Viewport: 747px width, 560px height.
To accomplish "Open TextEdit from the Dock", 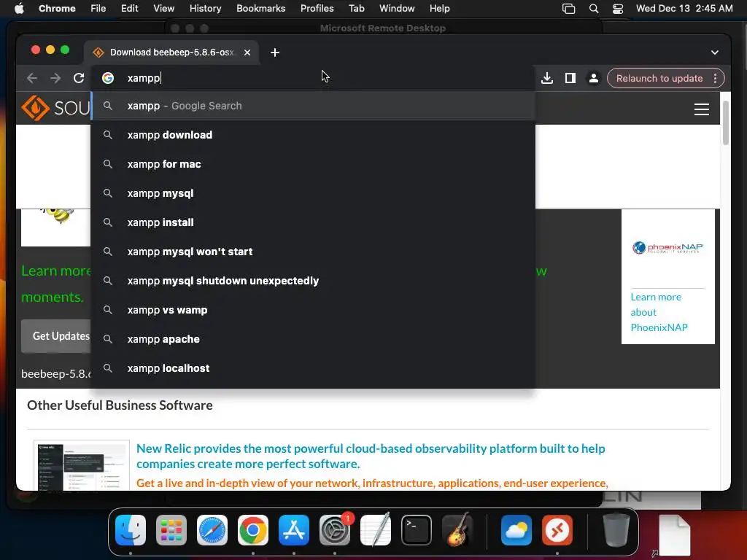I will coord(376,530).
